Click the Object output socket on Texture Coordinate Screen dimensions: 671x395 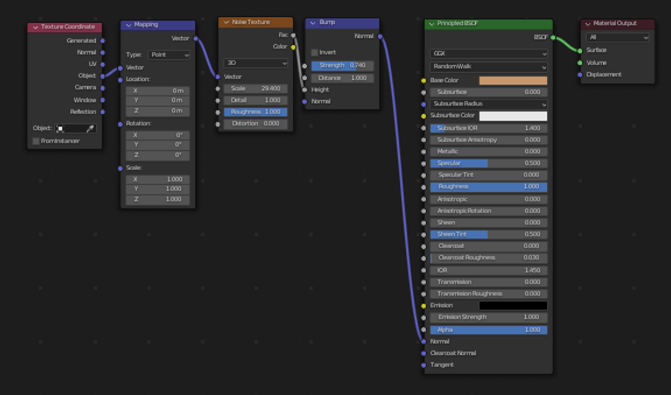point(103,76)
